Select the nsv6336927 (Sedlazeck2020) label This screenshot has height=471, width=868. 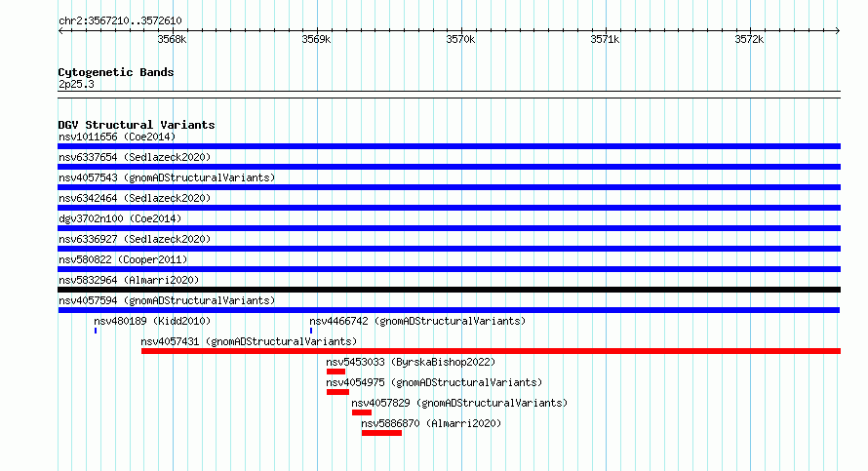[135, 239]
